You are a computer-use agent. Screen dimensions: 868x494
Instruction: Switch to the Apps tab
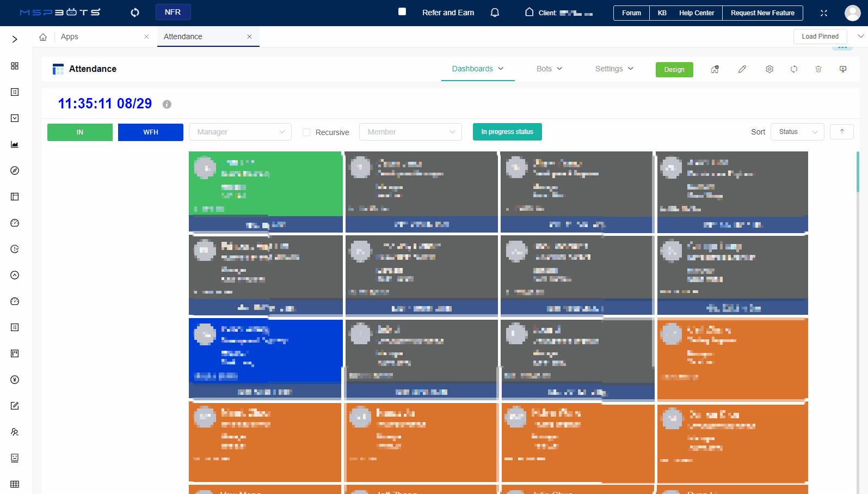click(70, 36)
